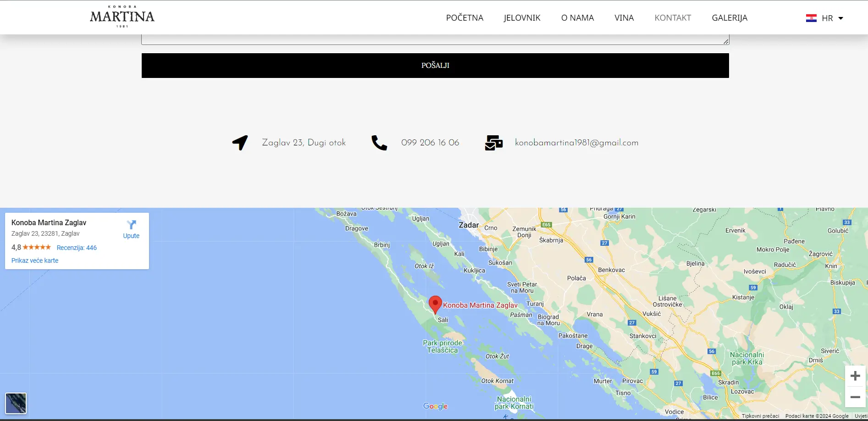Click the email envelope icon
Viewport: 868px width, 421px height.
[493, 143]
